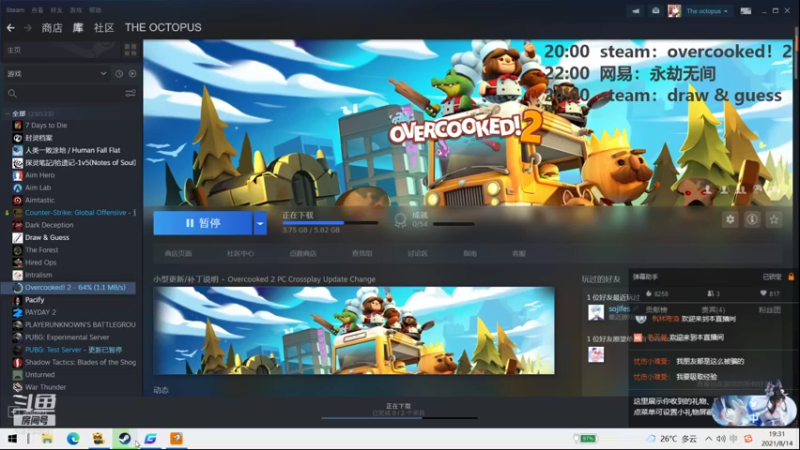Collapse the 全部 games category
The height and width of the screenshot is (450, 800).
[7, 113]
